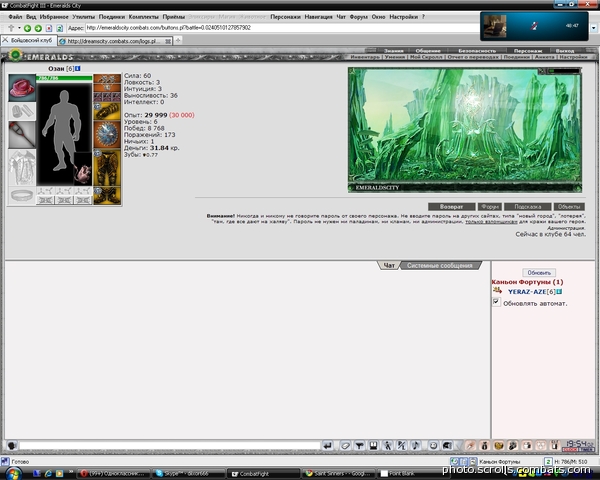Switch to the Системные сообщения tab
Image resolution: width=600 pixels, height=480 pixels.
tap(440, 265)
